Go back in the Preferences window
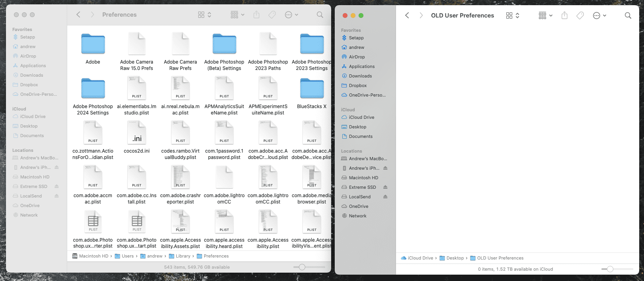The height and width of the screenshot is (281, 644). tap(78, 15)
